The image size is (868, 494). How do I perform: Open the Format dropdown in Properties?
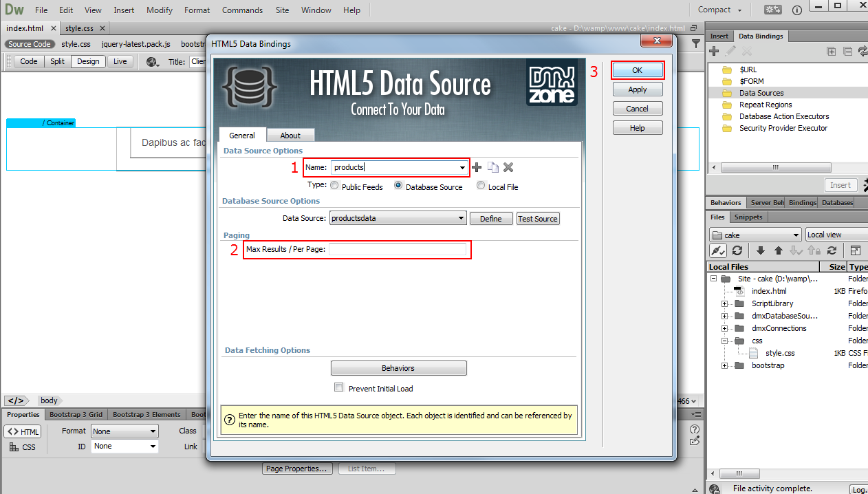[x=124, y=431]
